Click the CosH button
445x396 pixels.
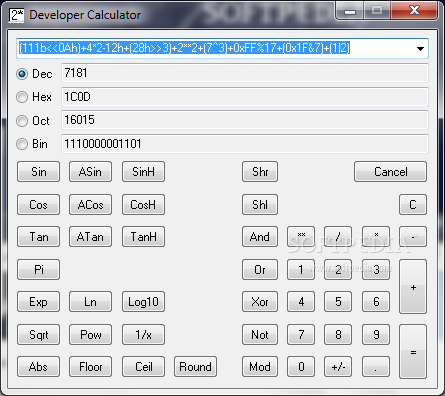[143, 205]
